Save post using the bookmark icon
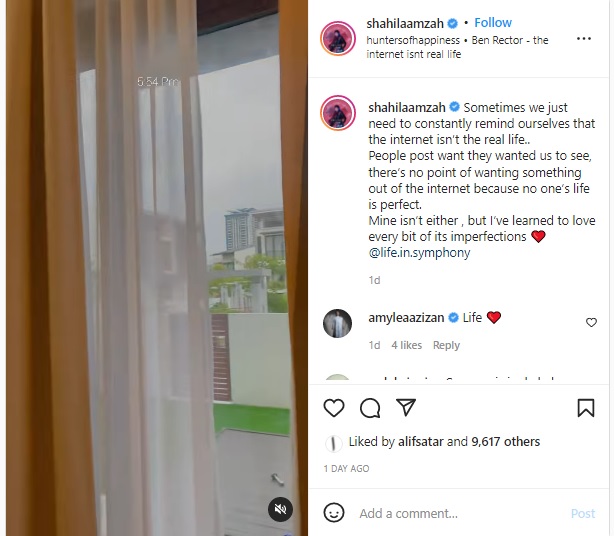This screenshot has height=536, width=614. [586, 408]
